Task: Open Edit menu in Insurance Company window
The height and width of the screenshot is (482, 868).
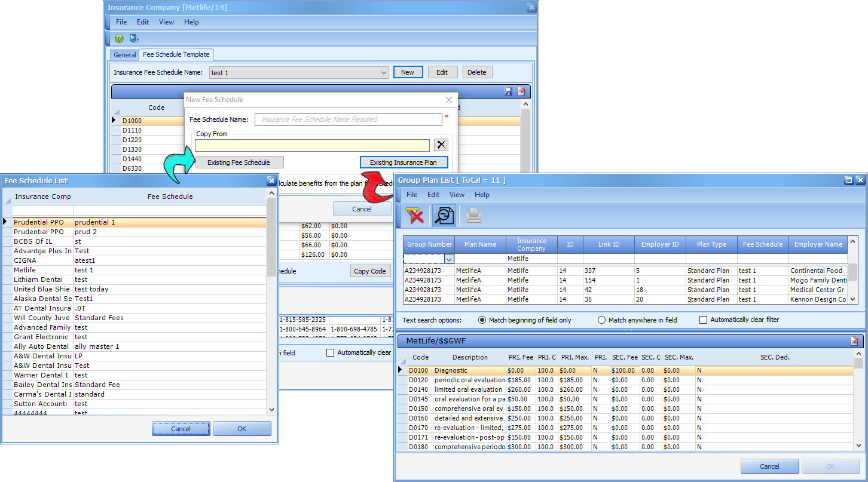Action: click(143, 22)
